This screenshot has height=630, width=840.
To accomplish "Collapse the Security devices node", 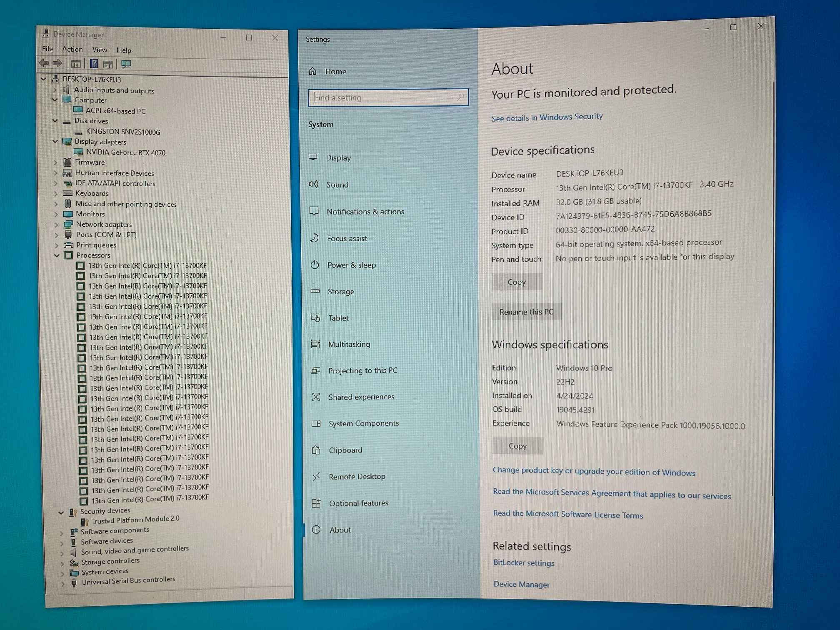I will click(61, 512).
